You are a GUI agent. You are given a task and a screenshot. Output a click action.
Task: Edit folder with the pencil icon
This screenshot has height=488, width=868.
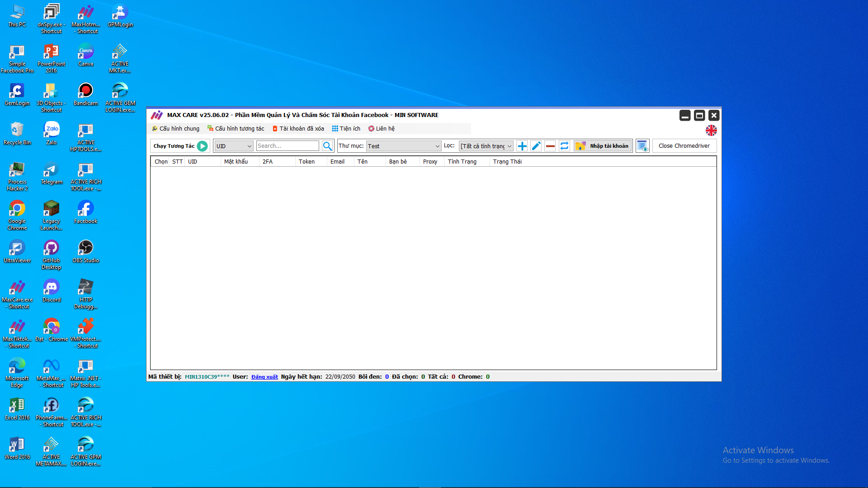[536, 146]
